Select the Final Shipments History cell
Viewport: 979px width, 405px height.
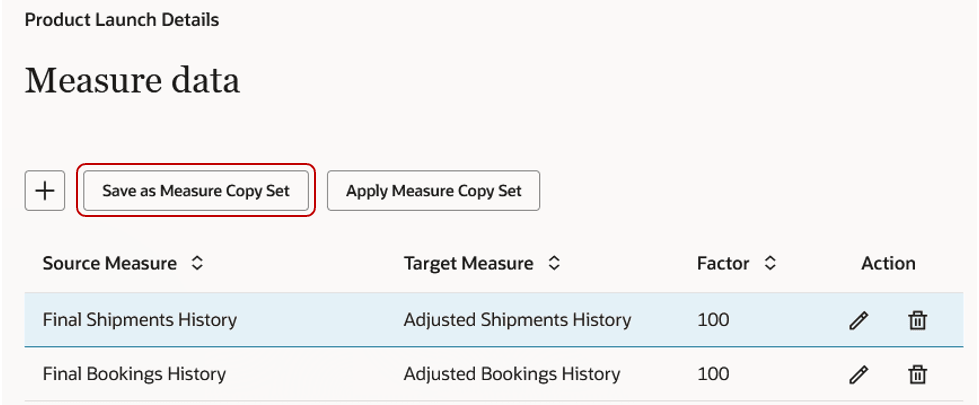coord(139,320)
